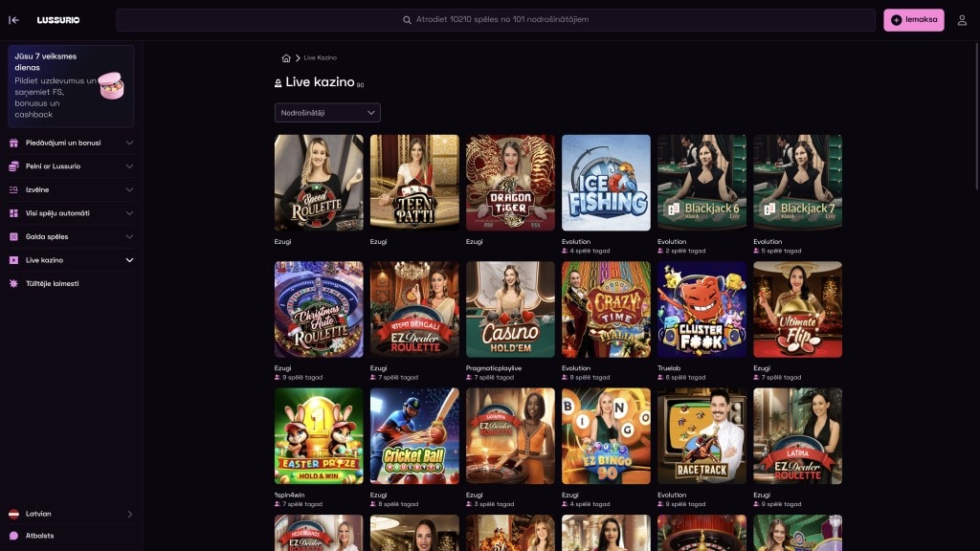Click the search magnifier icon

coord(407,20)
